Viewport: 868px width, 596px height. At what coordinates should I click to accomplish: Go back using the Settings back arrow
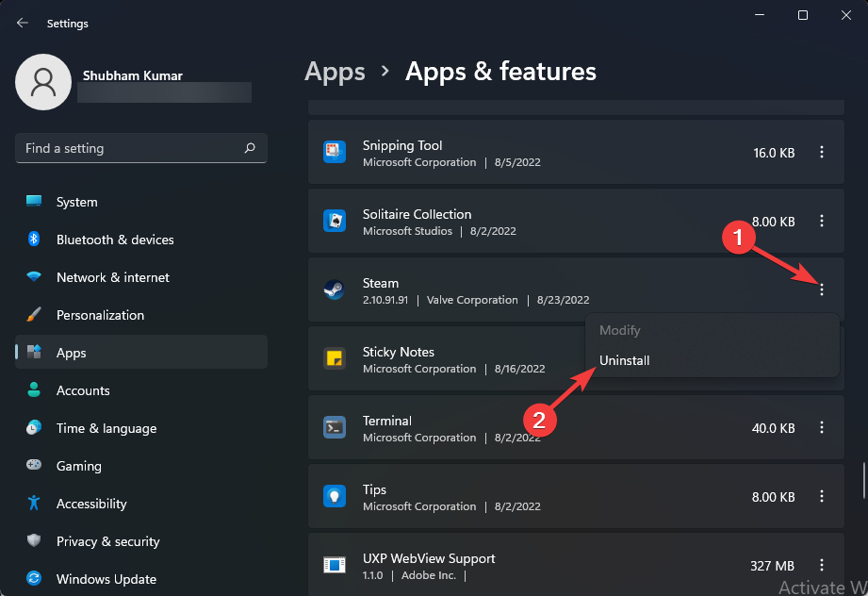[x=22, y=23]
